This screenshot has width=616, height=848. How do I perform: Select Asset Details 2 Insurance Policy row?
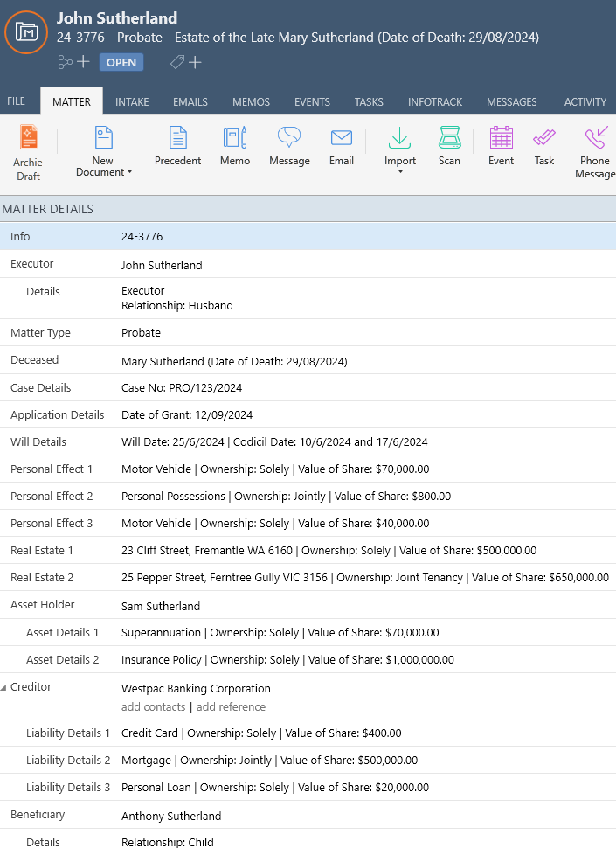tap(308, 659)
